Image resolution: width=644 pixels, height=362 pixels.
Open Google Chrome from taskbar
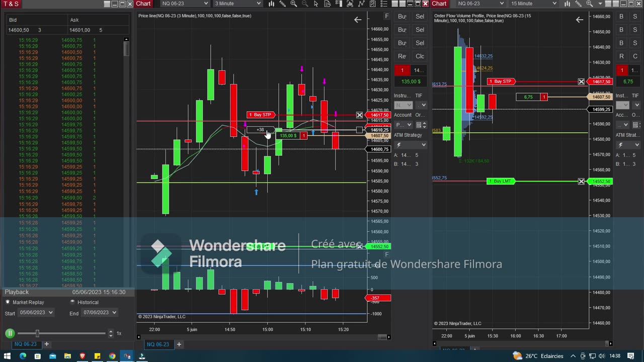[112, 356]
